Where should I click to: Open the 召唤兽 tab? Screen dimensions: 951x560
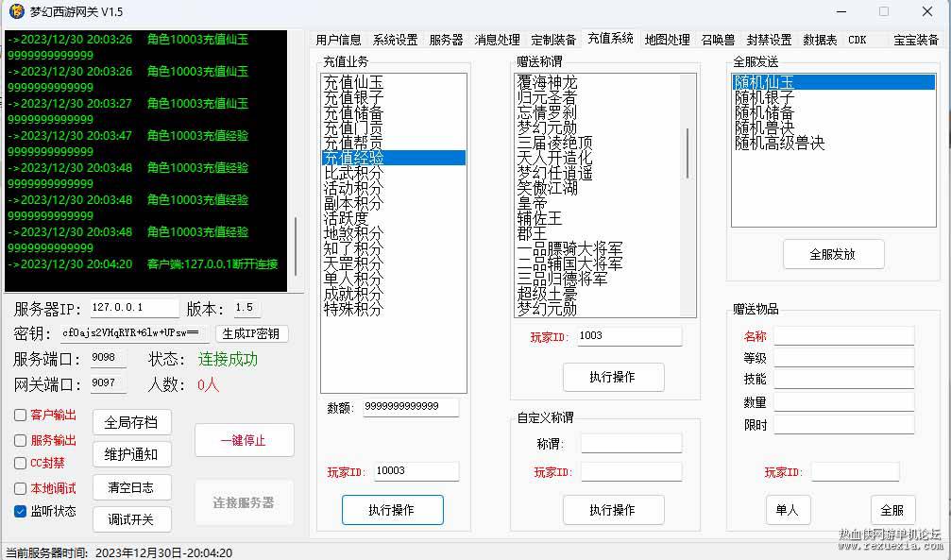(718, 40)
